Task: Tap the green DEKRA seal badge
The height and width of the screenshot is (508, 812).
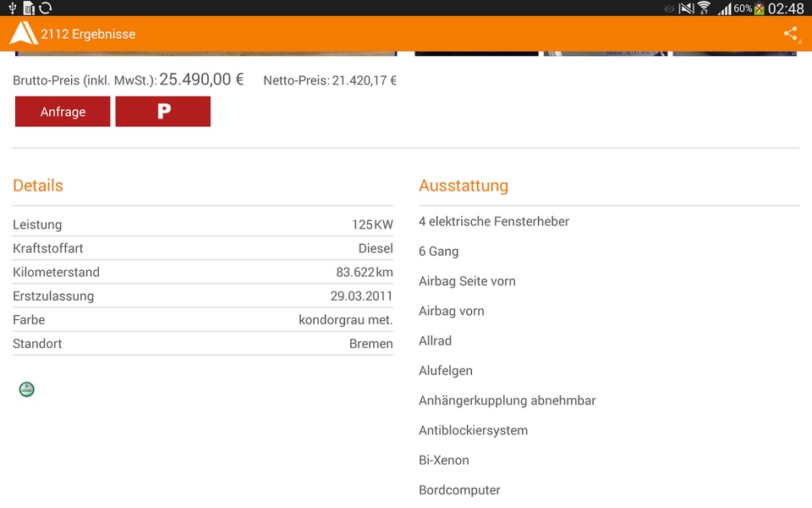Action: tap(26, 389)
